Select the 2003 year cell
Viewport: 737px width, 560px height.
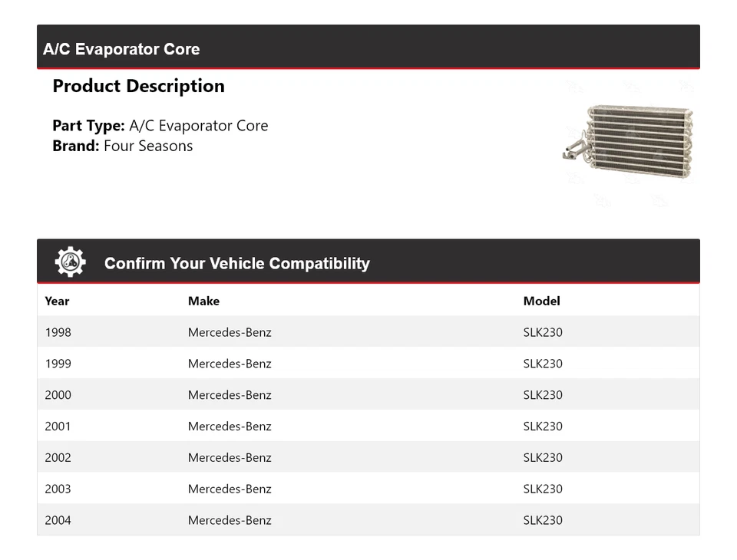coord(58,489)
